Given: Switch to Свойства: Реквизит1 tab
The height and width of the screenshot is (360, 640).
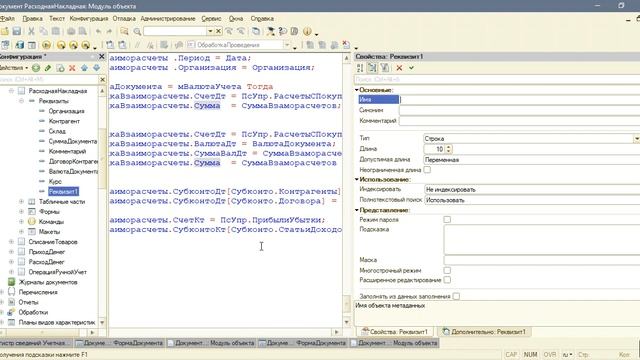Looking at the screenshot, I should pyautogui.click(x=394, y=332).
